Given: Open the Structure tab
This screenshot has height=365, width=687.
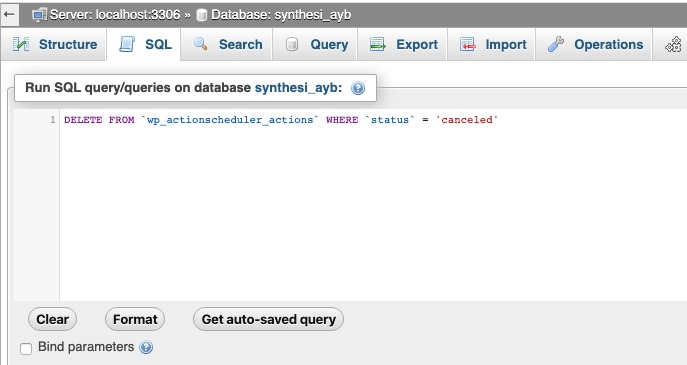Looking at the screenshot, I should coord(54,44).
